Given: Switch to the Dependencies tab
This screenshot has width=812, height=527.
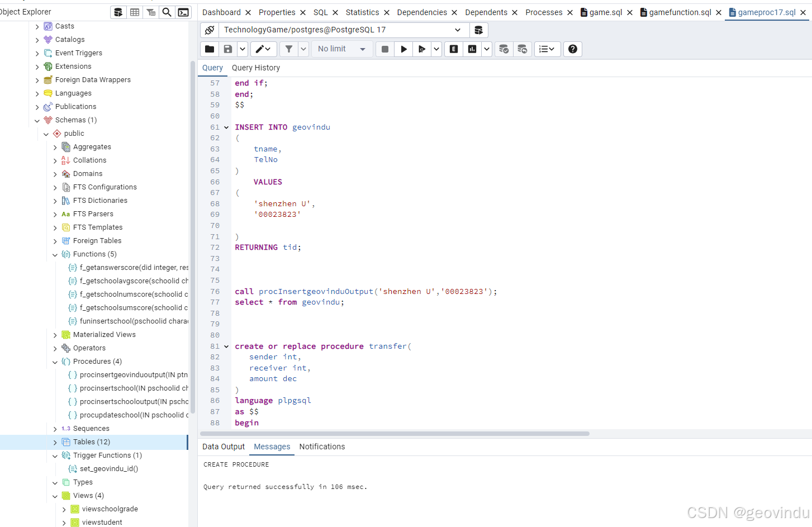Looking at the screenshot, I should tap(422, 12).
